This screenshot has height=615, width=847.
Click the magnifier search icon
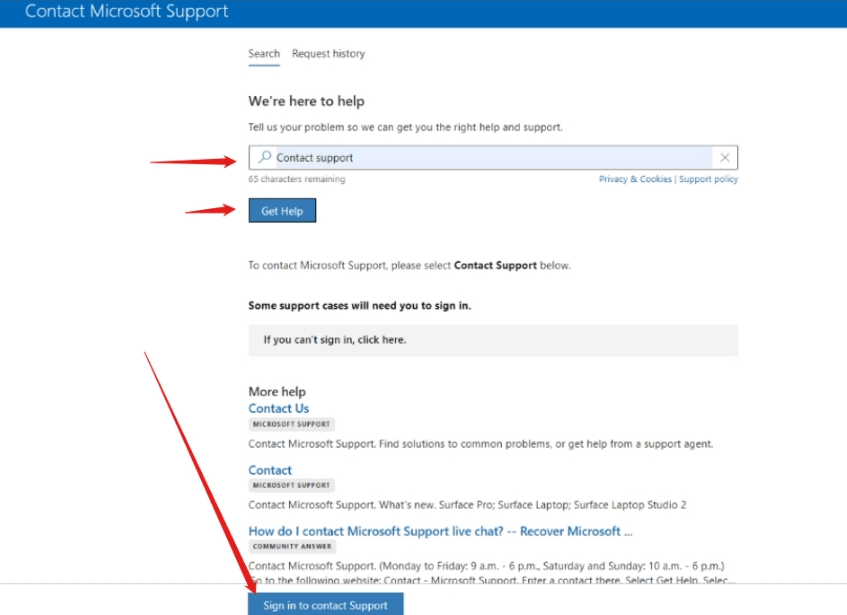point(264,157)
